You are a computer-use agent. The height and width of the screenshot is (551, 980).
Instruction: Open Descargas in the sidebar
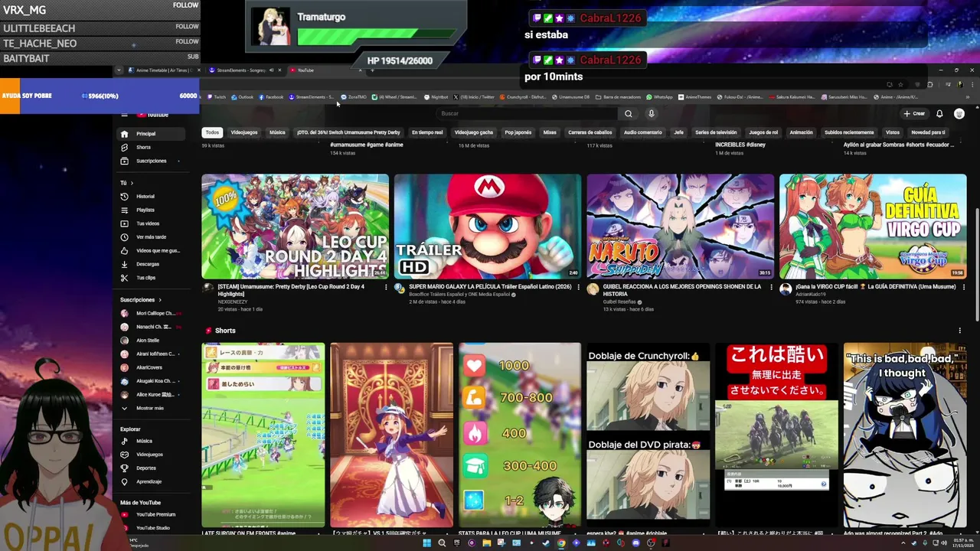[152, 264]
